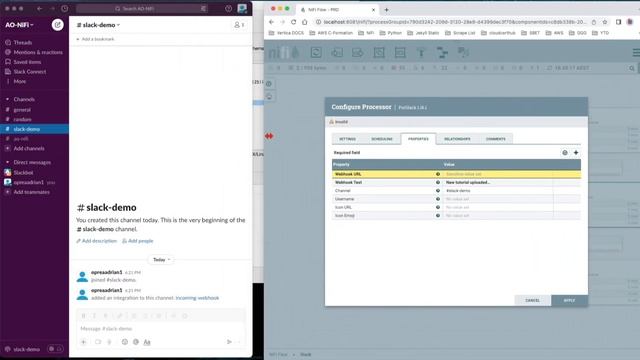Click the Slack compose new message icon

(x=58, y=25)
